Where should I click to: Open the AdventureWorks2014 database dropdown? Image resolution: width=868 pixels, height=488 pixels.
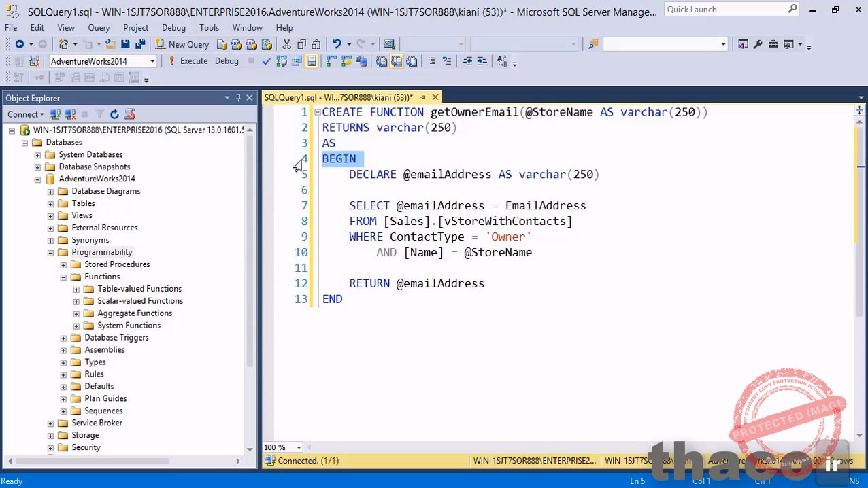152,61
